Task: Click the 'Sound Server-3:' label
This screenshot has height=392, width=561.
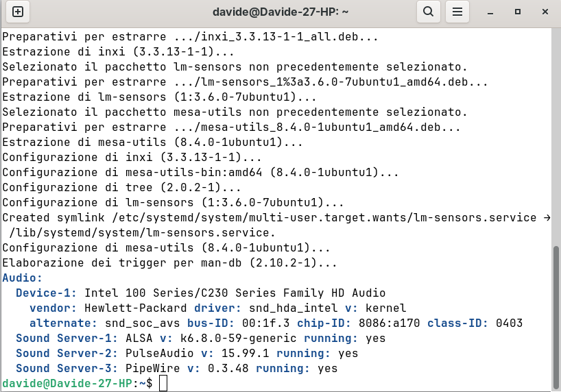Action: 67,368
